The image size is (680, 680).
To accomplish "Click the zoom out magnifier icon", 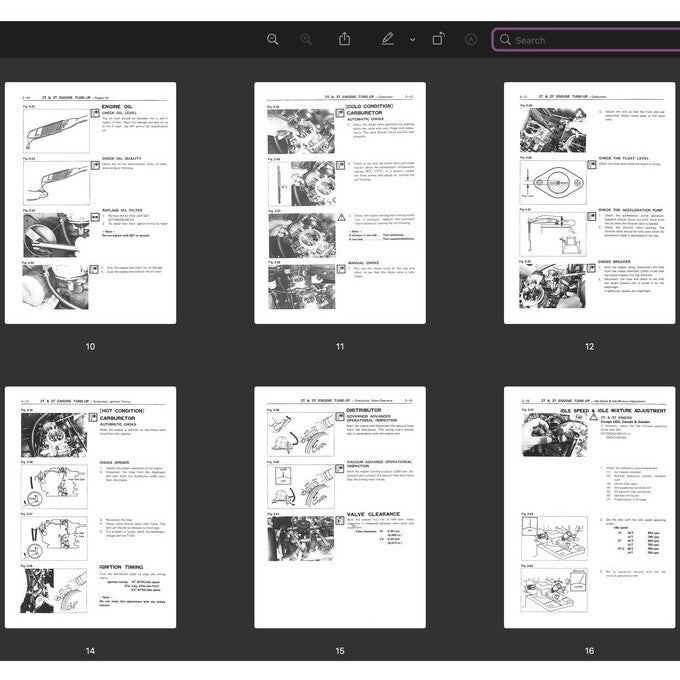I will coord(272,39).
